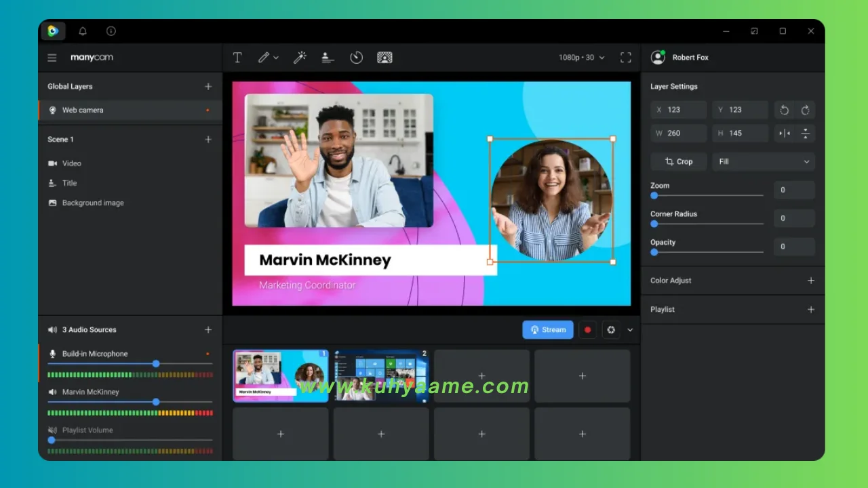Unmute the Playlist Volume source
This screenshot has height=488, width=868.
(52, 430)
